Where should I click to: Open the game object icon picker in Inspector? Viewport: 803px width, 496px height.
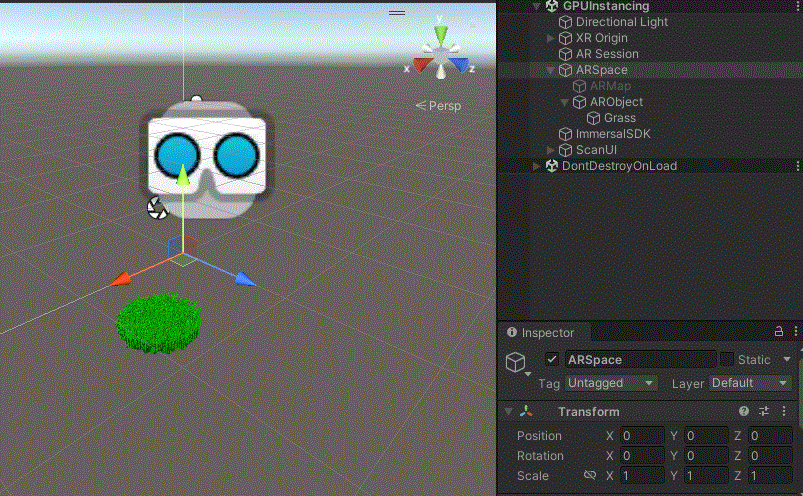click(517, 363)
